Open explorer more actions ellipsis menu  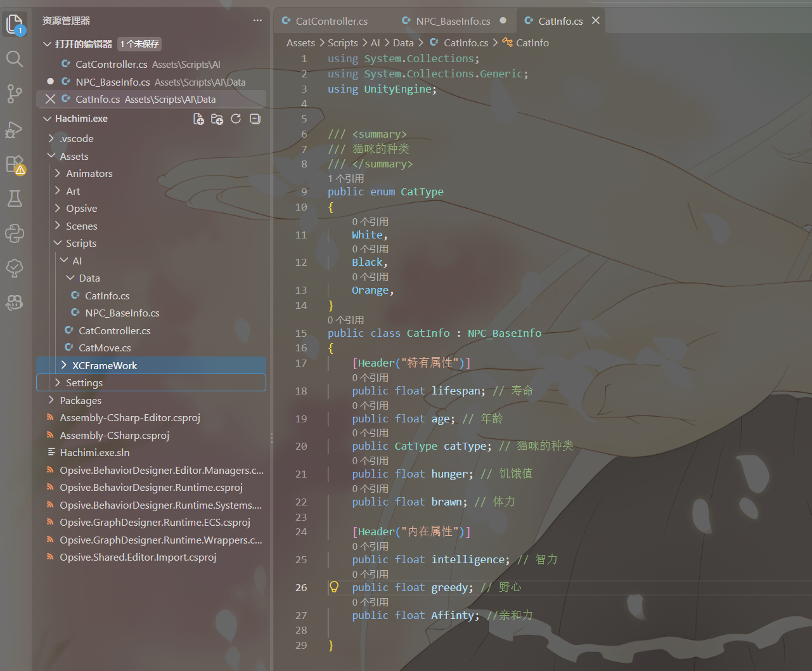tap(257, 20)
